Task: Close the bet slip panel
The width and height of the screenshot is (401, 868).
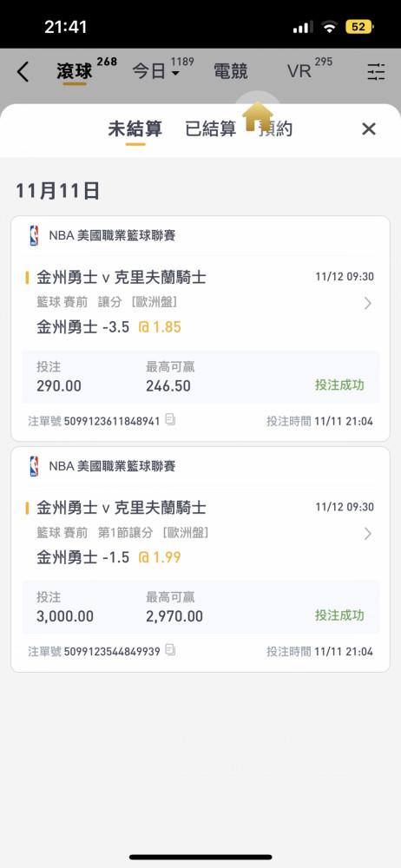Action: (369, 129)
